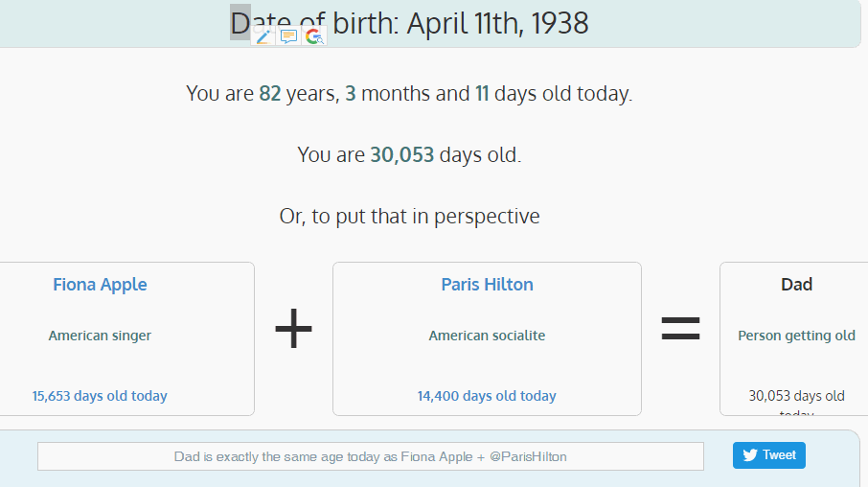This screenshot has width=868, height=487.
Task: Click the 14,400 days old today link
Action: pos(487,396)
